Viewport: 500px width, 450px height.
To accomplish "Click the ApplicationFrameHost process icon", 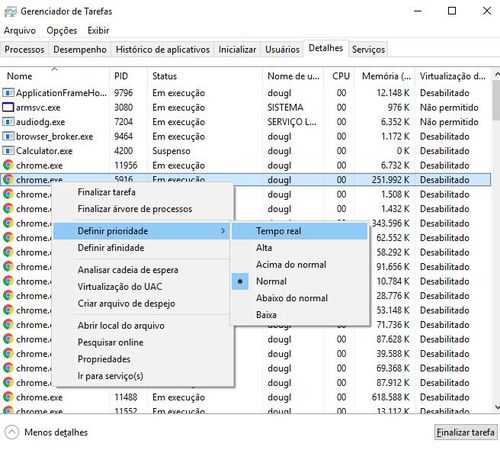I will [8, 93].
